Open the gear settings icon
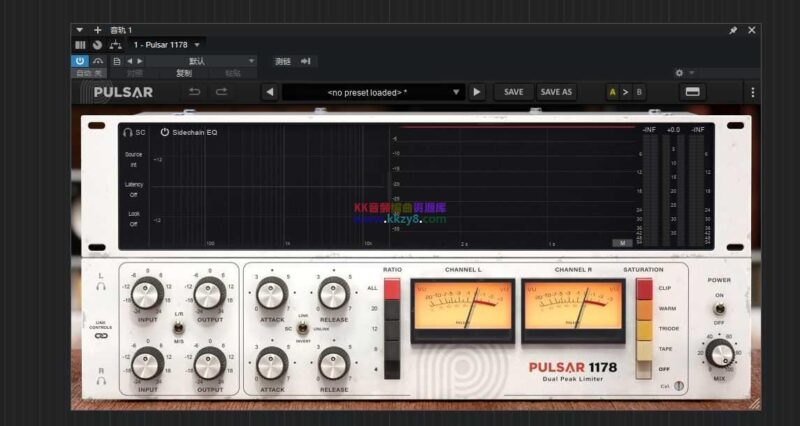 [679, 73]
